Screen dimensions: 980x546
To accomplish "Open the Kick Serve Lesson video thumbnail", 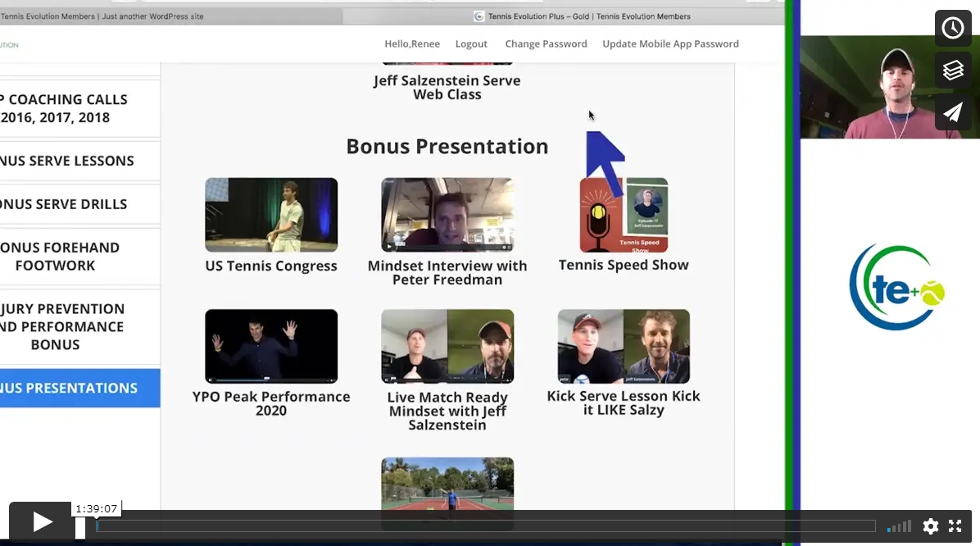I will click(624, 346).
